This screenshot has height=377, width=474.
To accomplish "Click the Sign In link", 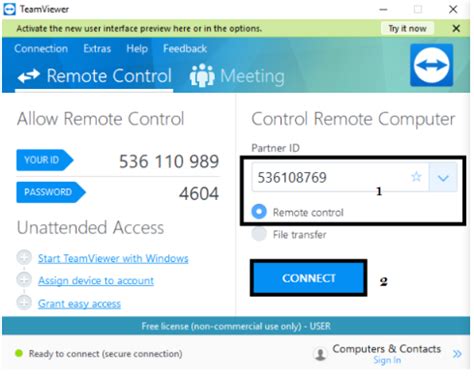I will tap(387, 360).
